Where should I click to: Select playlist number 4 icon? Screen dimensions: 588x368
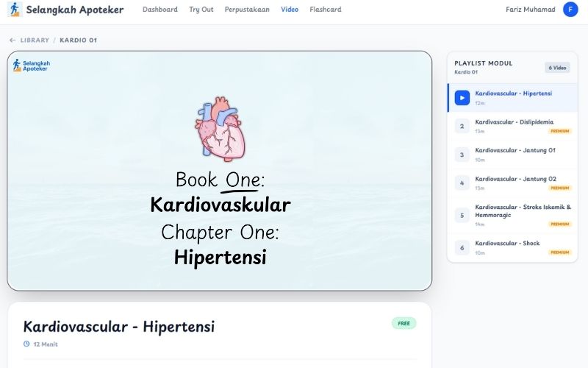462,183
